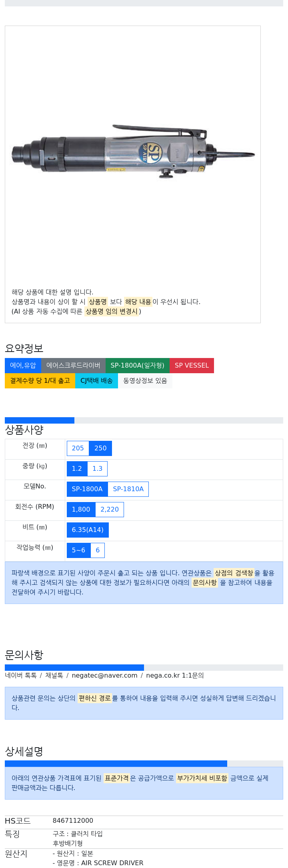Select the 1.3 kg weight option
The image size is (288, 868).
[97, 468]
